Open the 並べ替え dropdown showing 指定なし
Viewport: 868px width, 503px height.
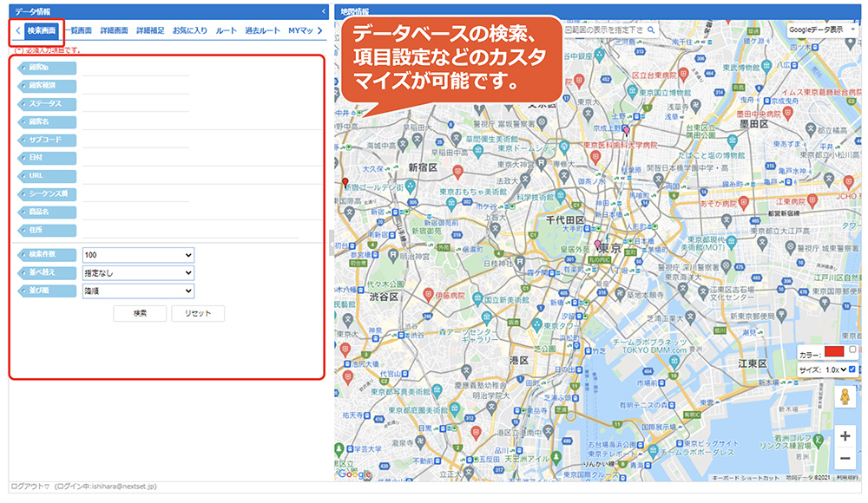[x=138, y=273]
